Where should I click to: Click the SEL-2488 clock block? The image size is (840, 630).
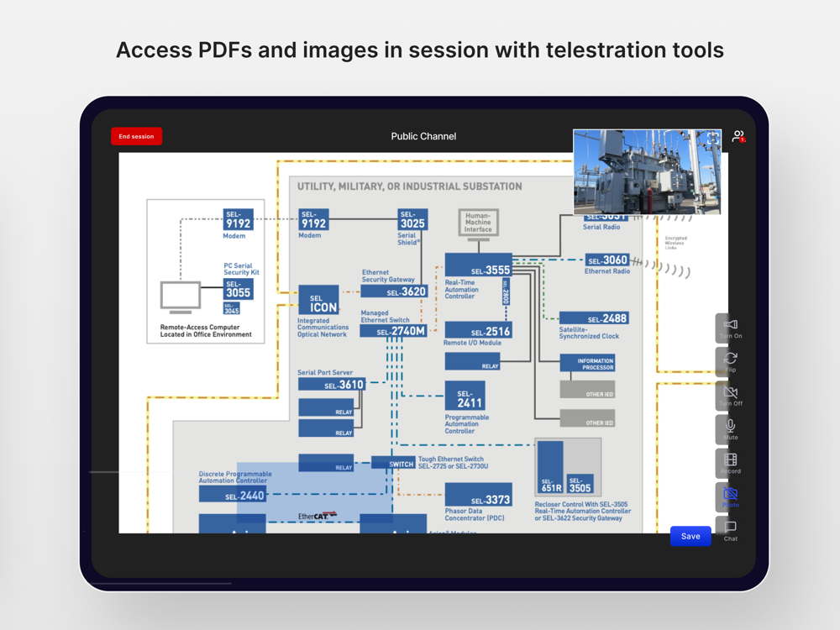pyautogui.click(x=594, y=318)
